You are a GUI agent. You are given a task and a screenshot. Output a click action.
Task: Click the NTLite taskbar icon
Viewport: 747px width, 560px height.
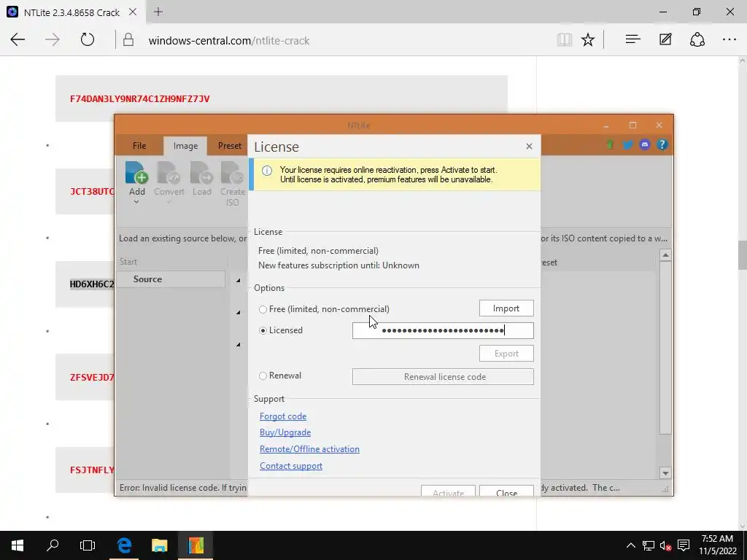(x=196, y=545)
